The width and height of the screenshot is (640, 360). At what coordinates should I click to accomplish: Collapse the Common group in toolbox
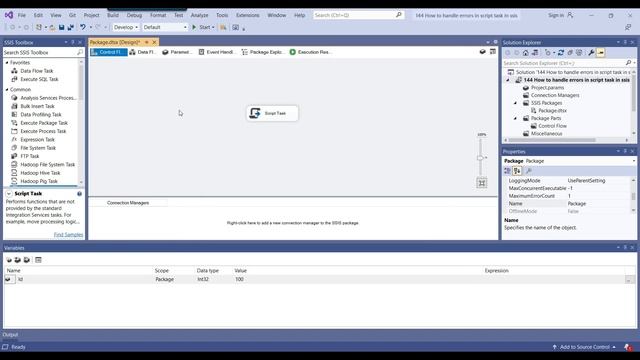coord(7,89)
